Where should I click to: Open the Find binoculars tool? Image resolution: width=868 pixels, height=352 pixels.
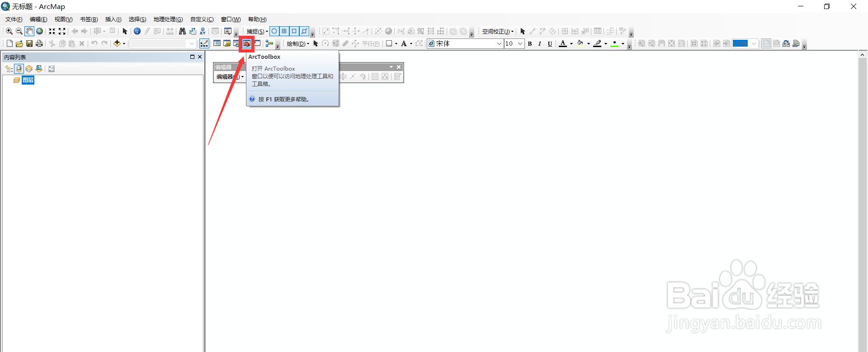182,31
